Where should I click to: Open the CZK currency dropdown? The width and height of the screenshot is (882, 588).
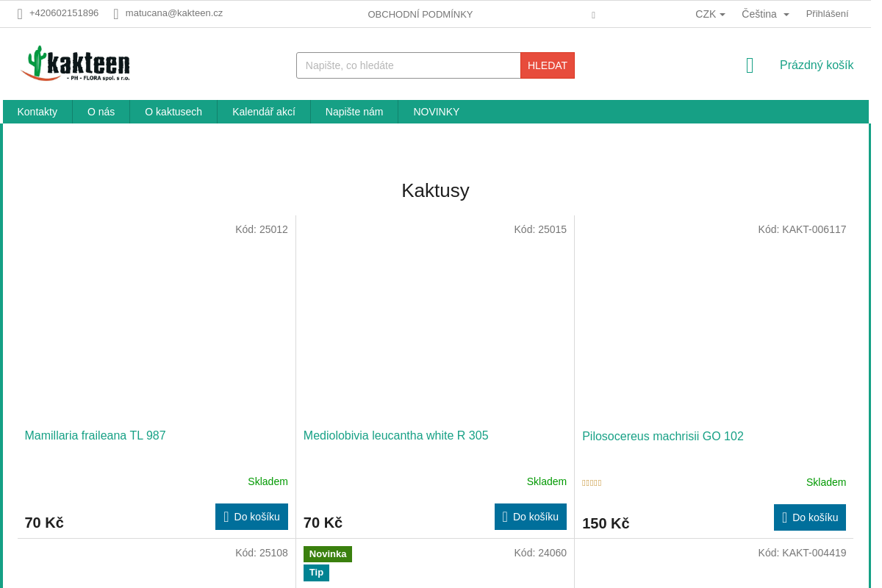point(710,14)
